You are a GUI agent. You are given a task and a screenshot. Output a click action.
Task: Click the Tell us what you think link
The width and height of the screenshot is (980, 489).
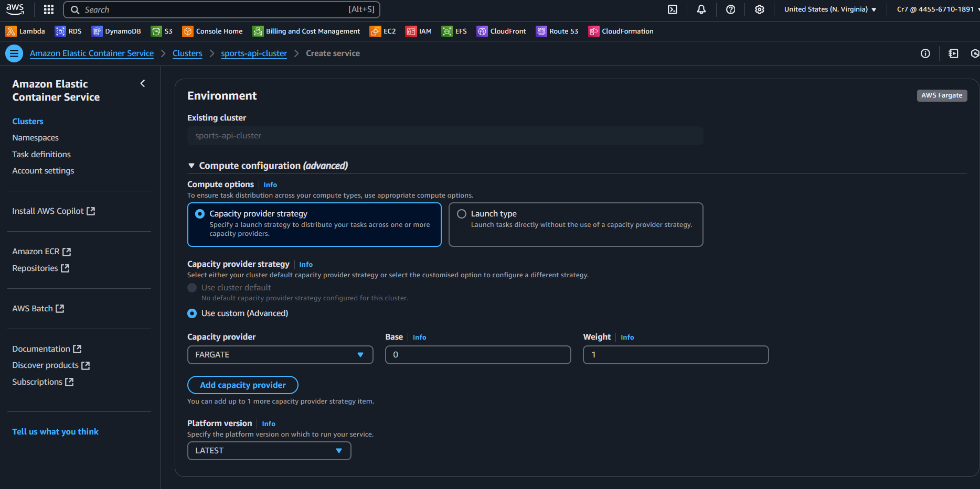coord(55,432)
